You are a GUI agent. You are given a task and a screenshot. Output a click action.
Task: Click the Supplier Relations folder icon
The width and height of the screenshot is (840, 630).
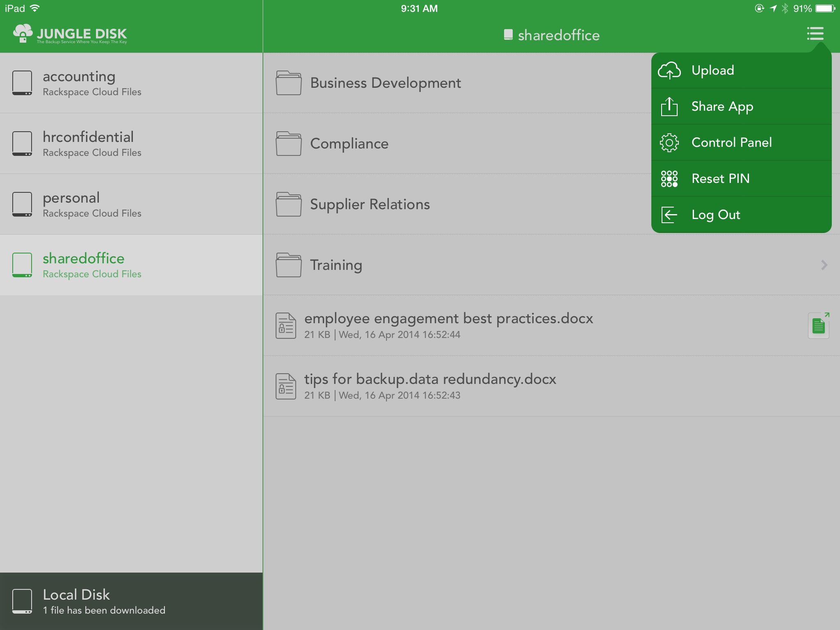[x=288, y=204]
